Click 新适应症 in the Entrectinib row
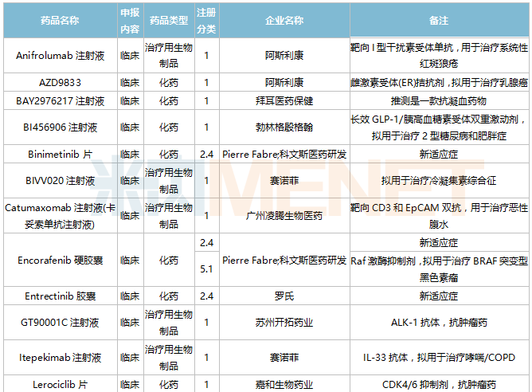Viewport: 532px width, 392px height. [439, 296]
